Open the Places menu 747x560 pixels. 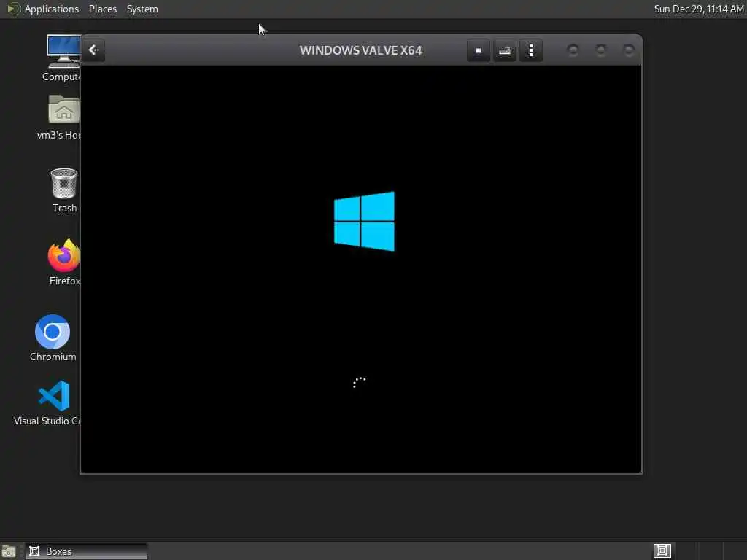pyautogui.click(x=102, y=9)
